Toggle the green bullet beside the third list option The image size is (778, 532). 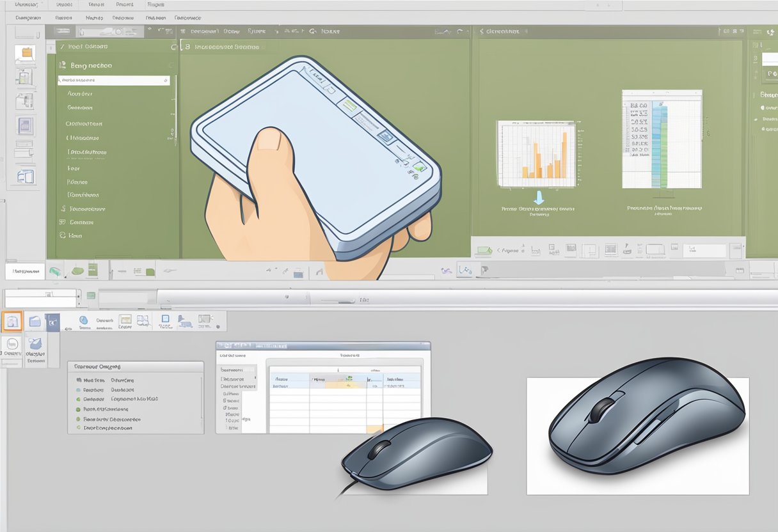(x=79, y=399)
